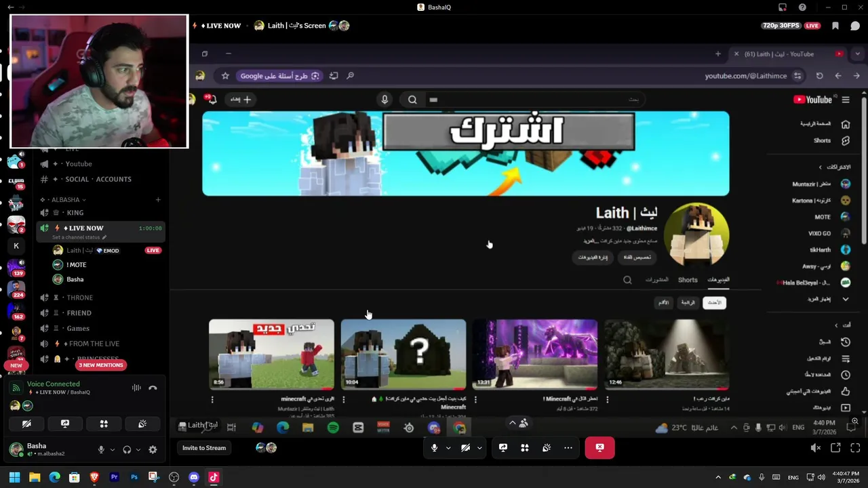This screenshot has width=868, height=488.
Task: Show chat icon in stream header
Action: pyautogui.click(x=855, y=26)
